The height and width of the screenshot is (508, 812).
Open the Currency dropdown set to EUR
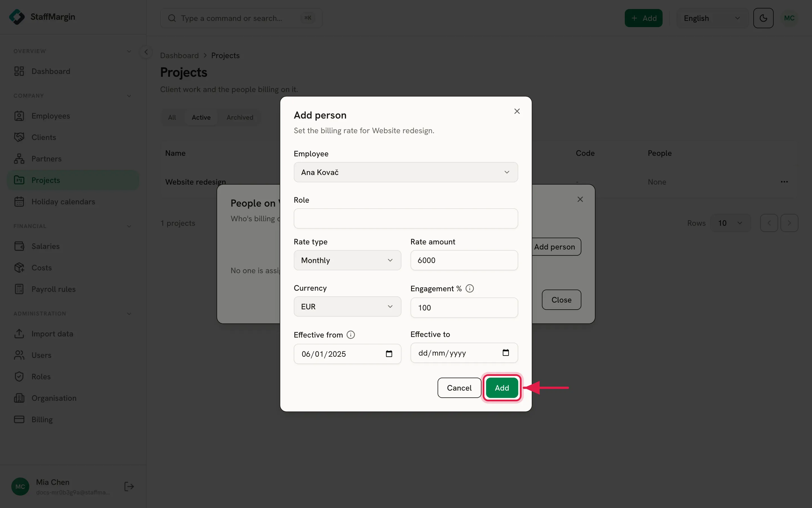click(x=347, y=307)
